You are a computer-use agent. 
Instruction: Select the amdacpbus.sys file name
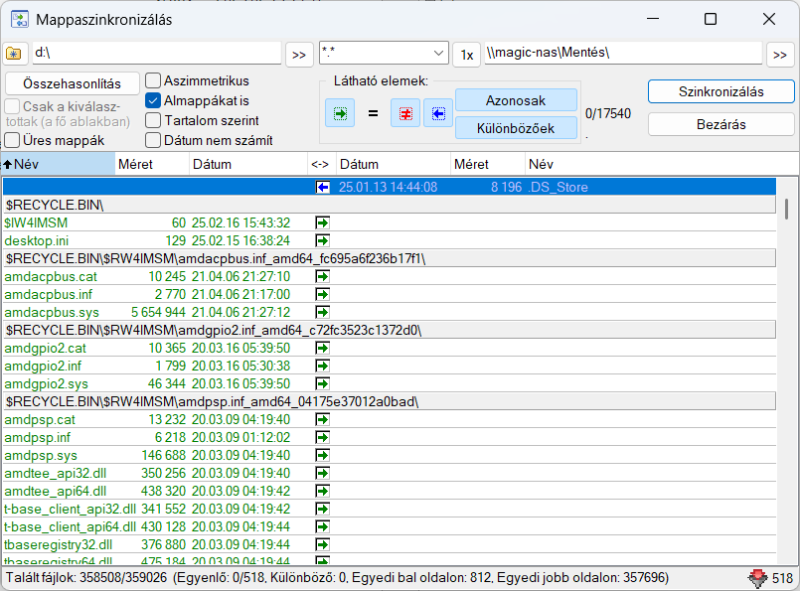tap(52, 312)
